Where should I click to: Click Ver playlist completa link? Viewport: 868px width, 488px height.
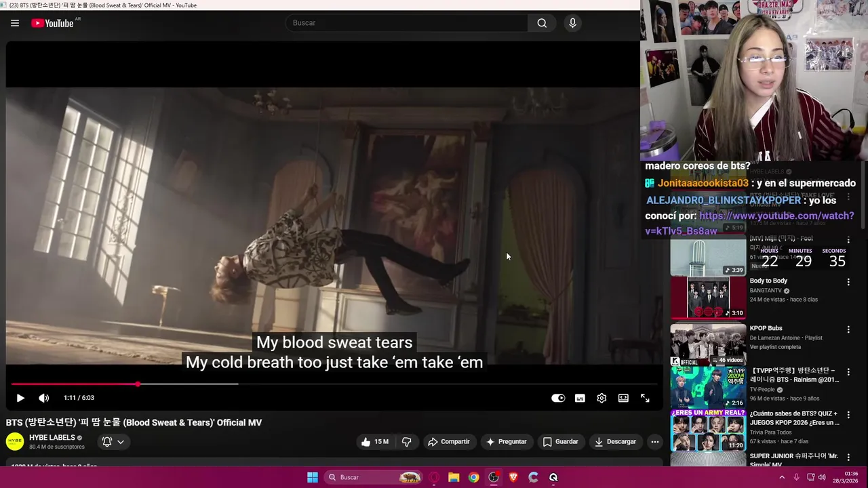[775, 347]
